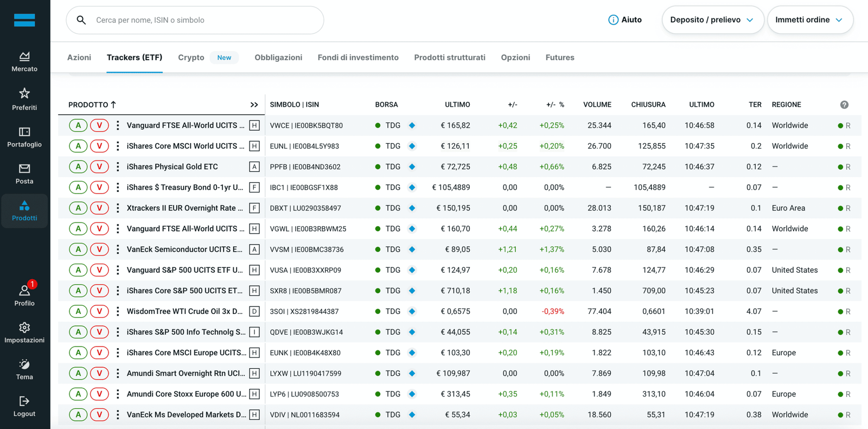This screenshot has height=429, width=868.
Task: Open Impostazioni gear in sidebar
Action: 24,332
